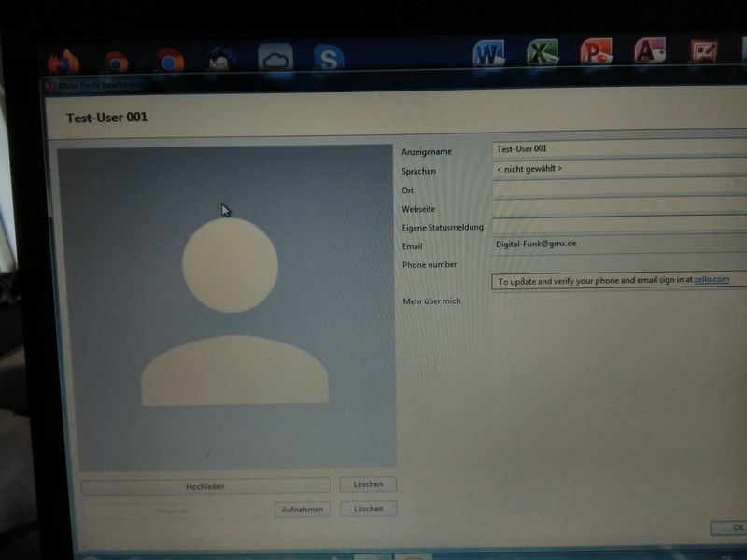This screenshot has width=747, height=560.
Task: Click the Anzeigename field with Test-User 001
Action: point(619,148)
